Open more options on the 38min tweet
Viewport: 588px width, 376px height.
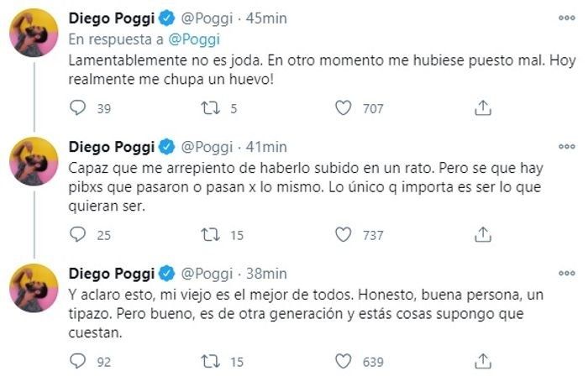tap(566, 272)
